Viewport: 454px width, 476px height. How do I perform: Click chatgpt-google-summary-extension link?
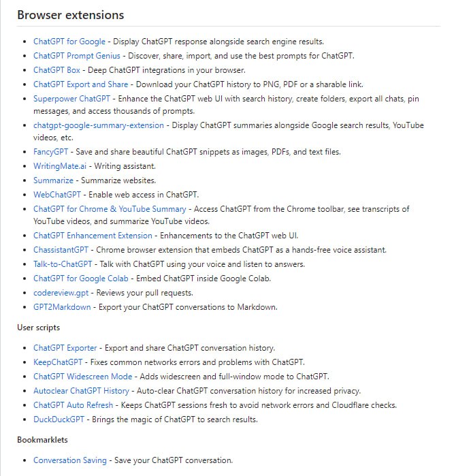[x=99, y=125]
